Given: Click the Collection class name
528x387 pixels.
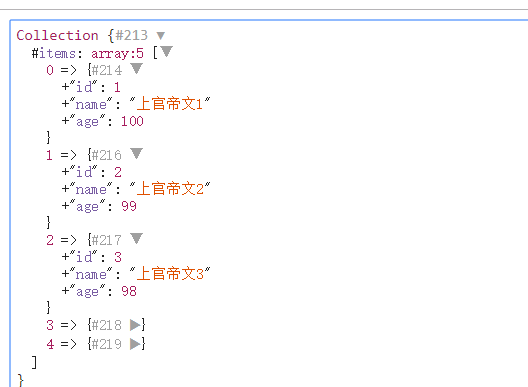Looking at the screenshot, I should [57, 35].
